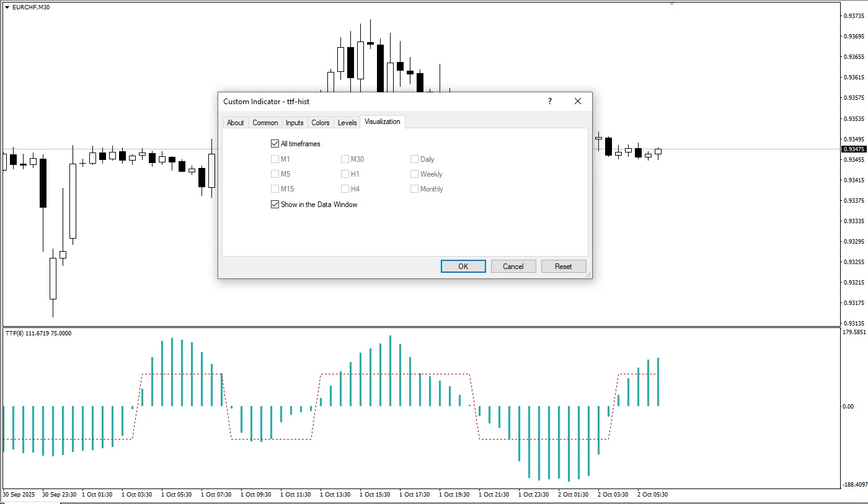This screenshot has height=504, width=868.
Task: Click the current price label 0.93475
Action: (x=854, y=149)
